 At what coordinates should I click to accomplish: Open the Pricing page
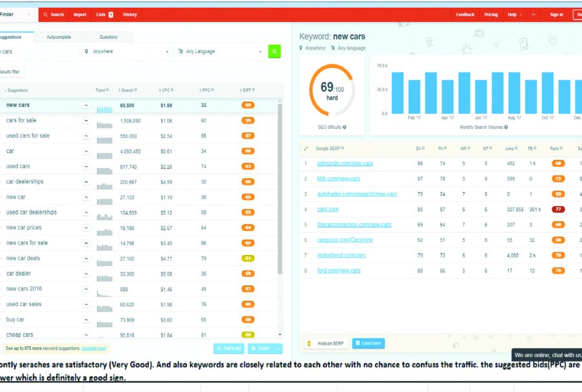tap(491, 14)
